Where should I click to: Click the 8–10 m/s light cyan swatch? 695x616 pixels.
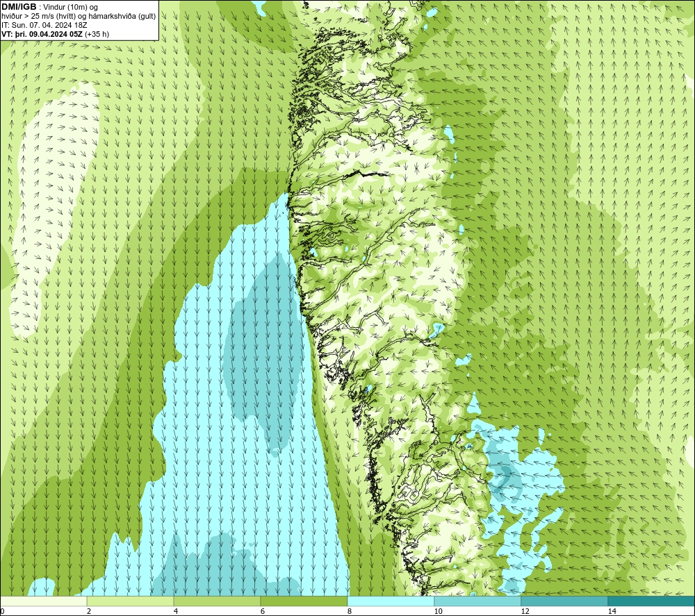pos(391,601)
